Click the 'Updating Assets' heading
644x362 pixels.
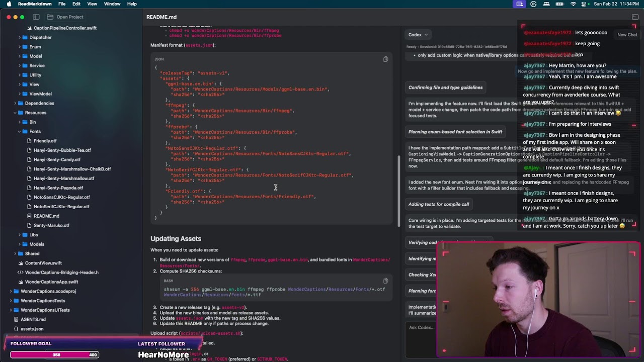(x=176, y=239)
